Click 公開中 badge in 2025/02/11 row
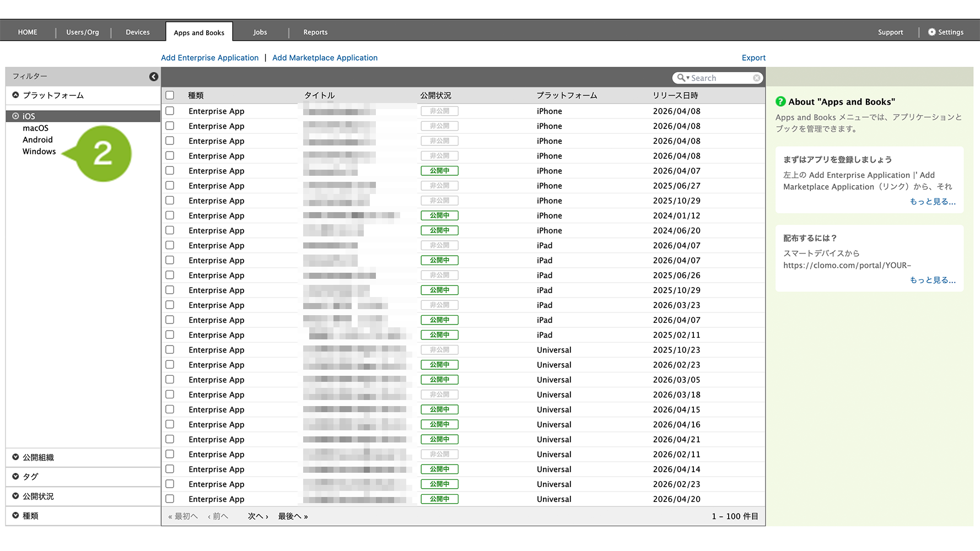This screenshot has width=980, height=551. point(439,334)
